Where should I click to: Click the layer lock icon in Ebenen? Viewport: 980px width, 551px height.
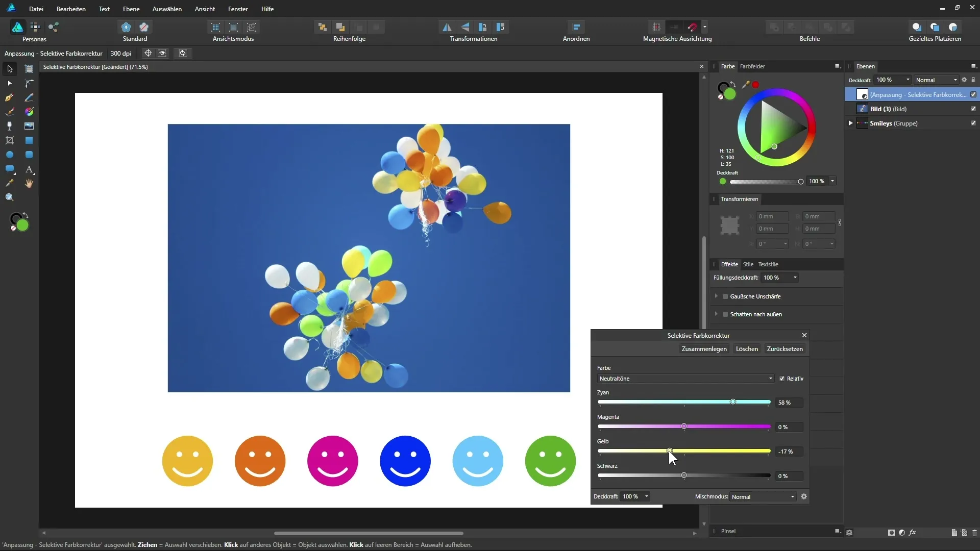pos(973,80)
